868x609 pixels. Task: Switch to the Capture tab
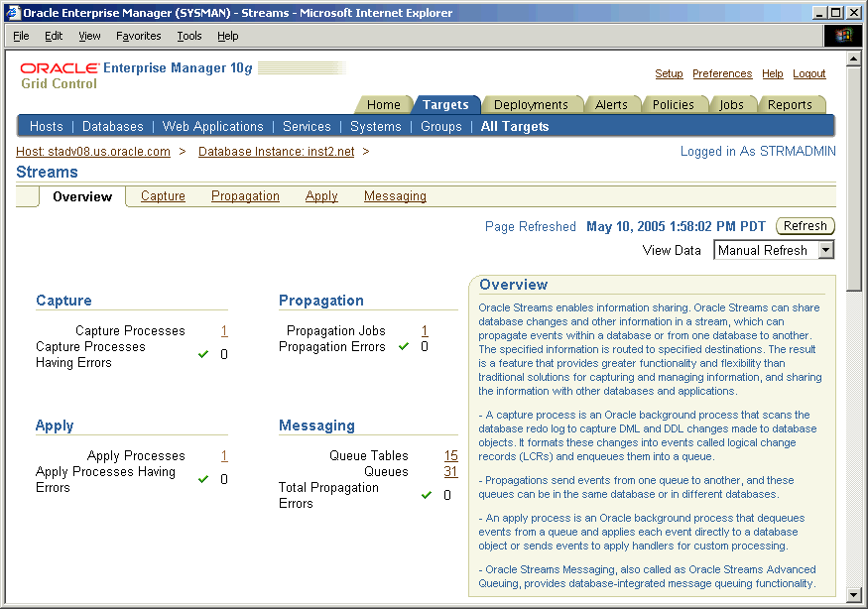[x=163, y=195]
